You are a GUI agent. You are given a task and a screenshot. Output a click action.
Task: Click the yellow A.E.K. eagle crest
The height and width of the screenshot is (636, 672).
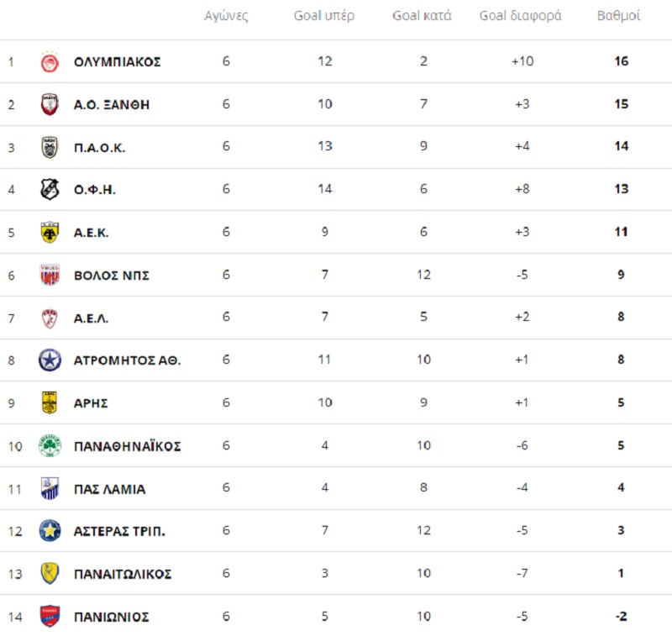point(50,232)
